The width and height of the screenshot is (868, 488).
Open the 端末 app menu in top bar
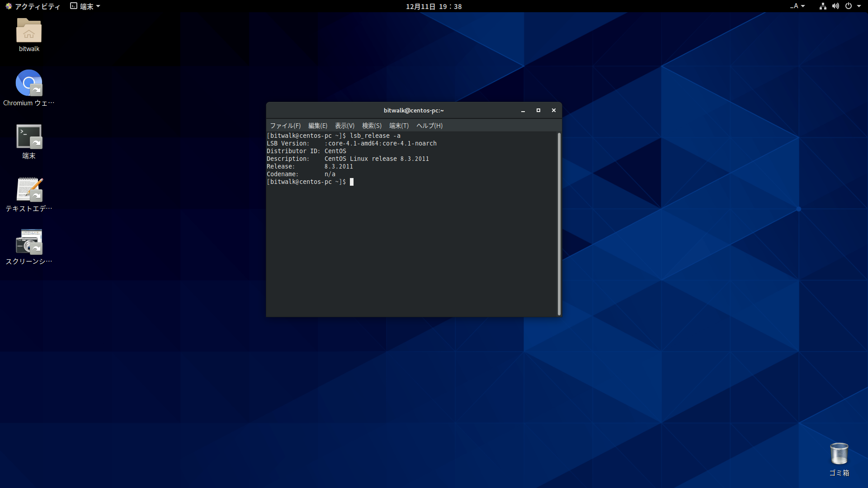point(85,6)
